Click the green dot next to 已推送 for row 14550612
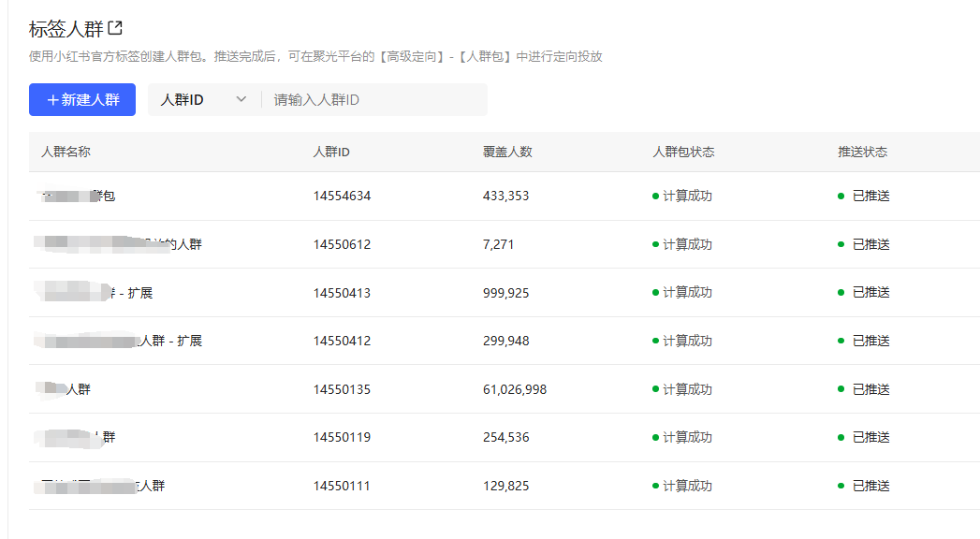 842,243
